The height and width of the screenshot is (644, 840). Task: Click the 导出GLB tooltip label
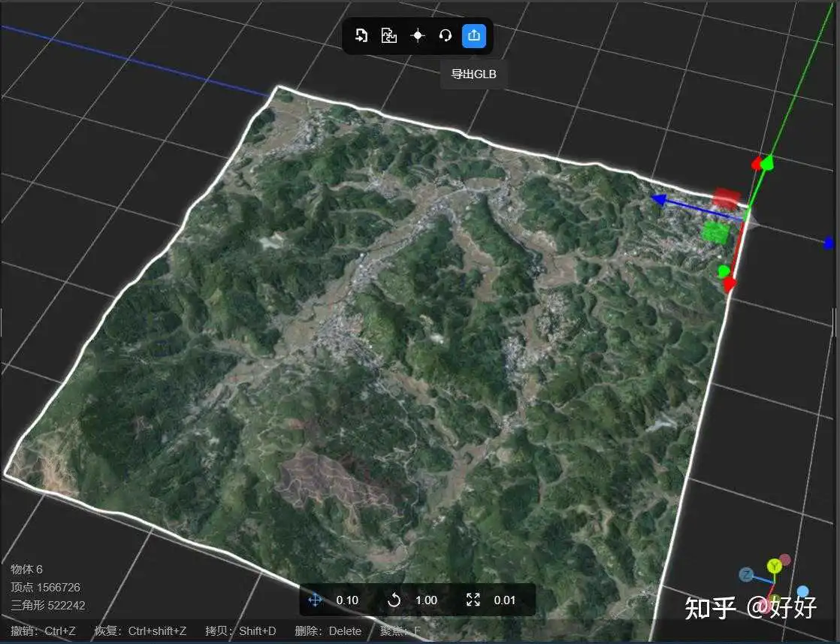tap(473, 74)
